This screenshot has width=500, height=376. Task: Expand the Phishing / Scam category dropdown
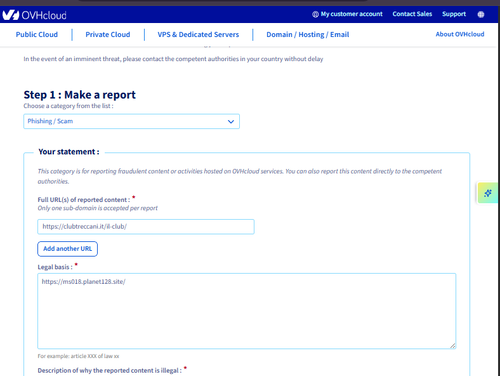coord(131,121)
